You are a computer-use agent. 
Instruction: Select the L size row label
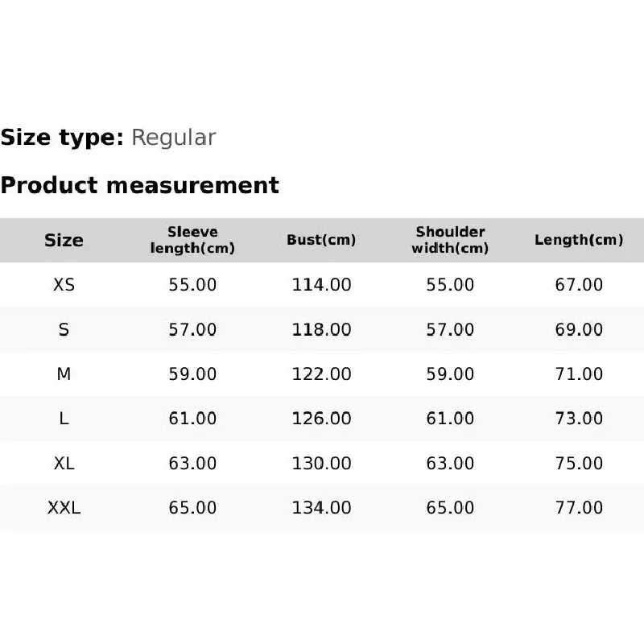(x=64, y=419)
